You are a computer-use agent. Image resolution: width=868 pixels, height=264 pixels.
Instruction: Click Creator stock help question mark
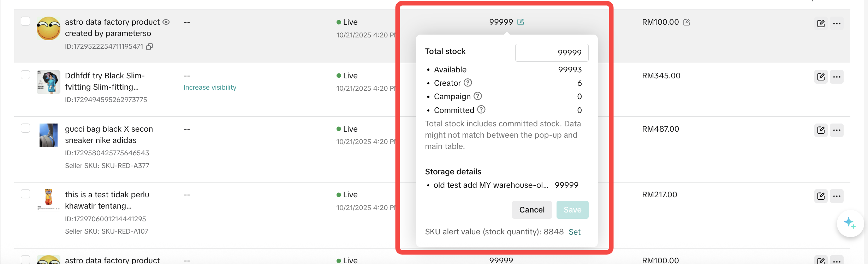click(468, 83)
